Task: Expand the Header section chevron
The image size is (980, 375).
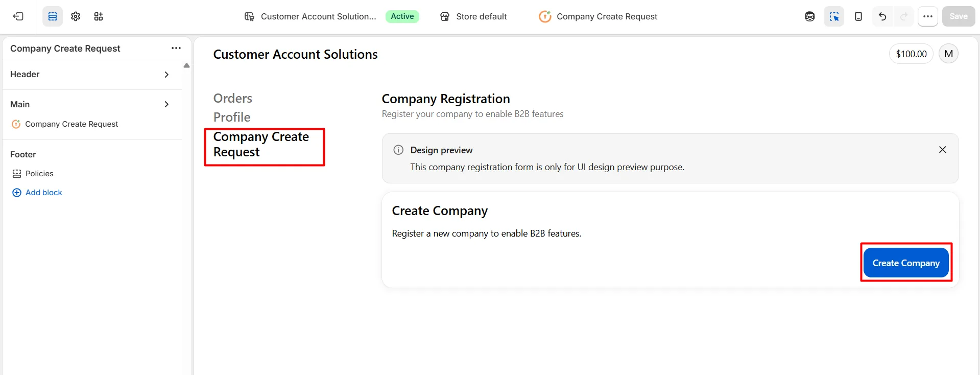Action: click(x=166, y=75)
